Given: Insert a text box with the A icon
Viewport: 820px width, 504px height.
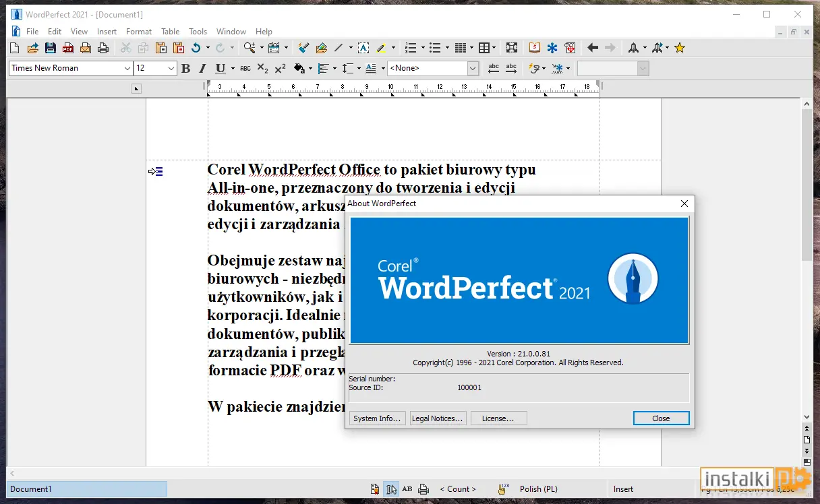Looking at the screenshot, I should point(363,48).
